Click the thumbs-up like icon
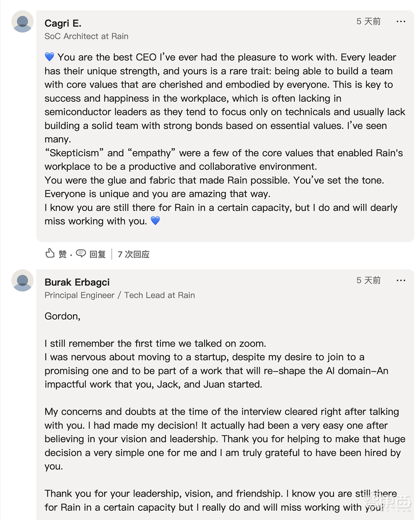Viewport: 420px width, 520px height. (50, 253)
